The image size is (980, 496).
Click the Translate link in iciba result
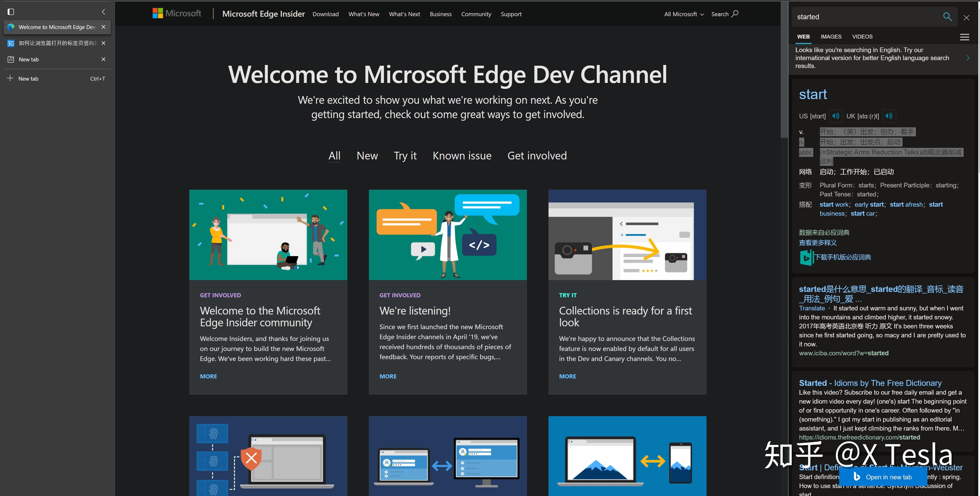pyautogui.click(x=812, y=308)
